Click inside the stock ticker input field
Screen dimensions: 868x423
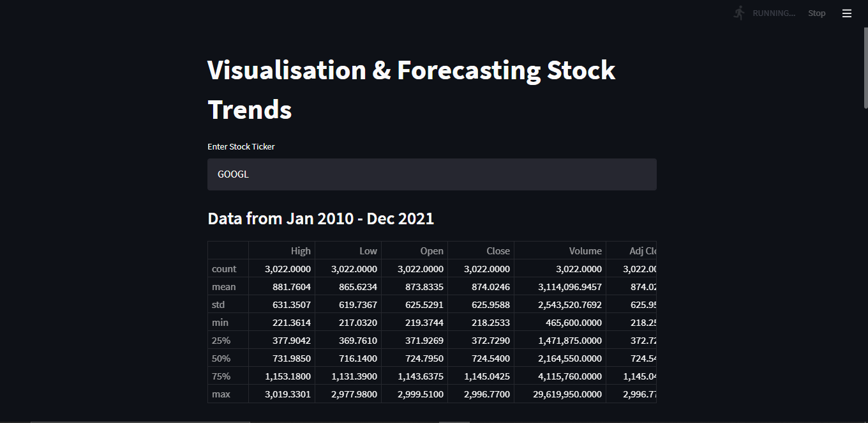point(431,174)
